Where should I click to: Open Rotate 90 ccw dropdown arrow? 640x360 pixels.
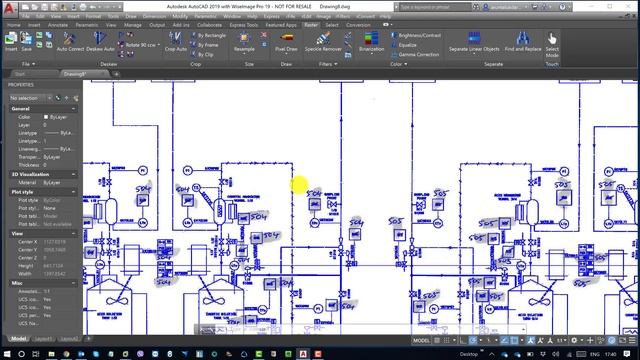[159, 45]
